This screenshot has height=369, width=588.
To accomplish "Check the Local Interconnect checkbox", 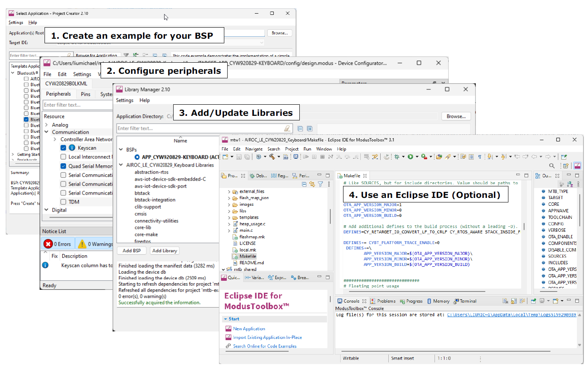I will pos(63,157).
